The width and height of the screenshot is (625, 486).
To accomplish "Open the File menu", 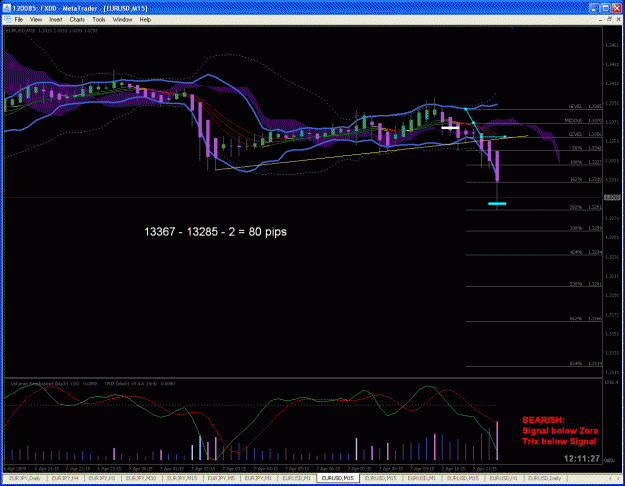I will [19, 19].
